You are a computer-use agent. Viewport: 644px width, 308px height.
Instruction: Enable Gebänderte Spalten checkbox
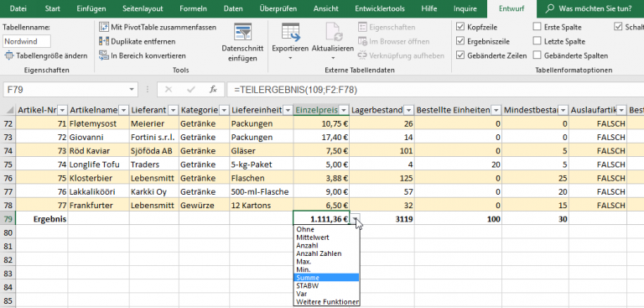click(537, 55)
